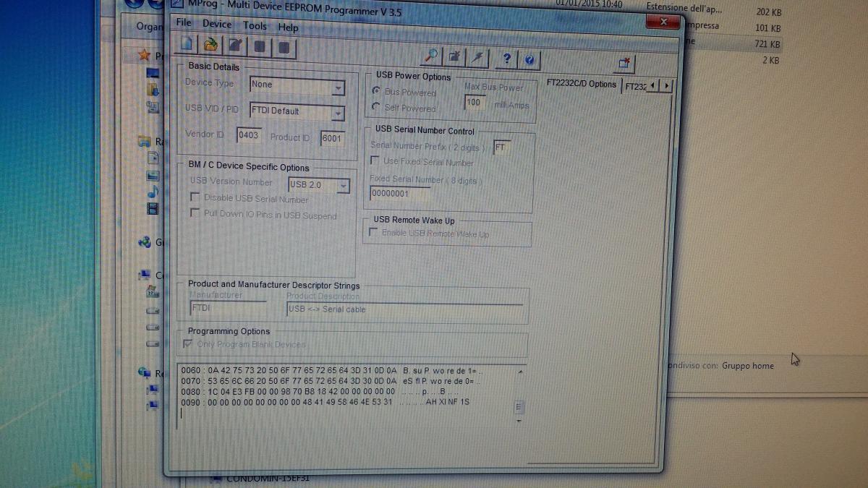Open the USB VID / PID dropdown
868x488 pixels.
click(x=338, y=113)
